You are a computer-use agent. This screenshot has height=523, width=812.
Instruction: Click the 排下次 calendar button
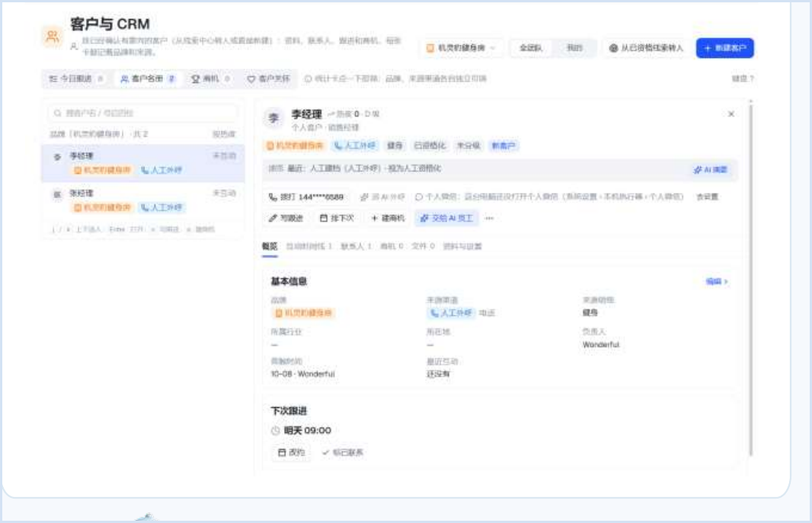pos(337,218)
